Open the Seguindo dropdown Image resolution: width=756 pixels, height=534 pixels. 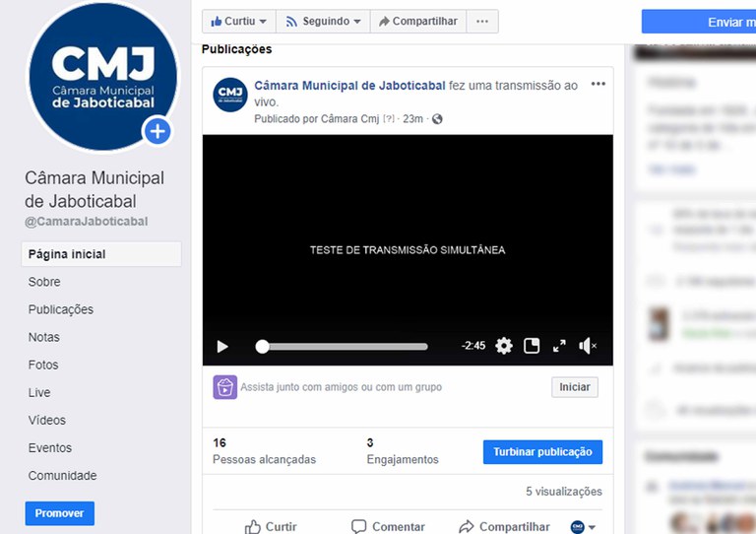323,22
